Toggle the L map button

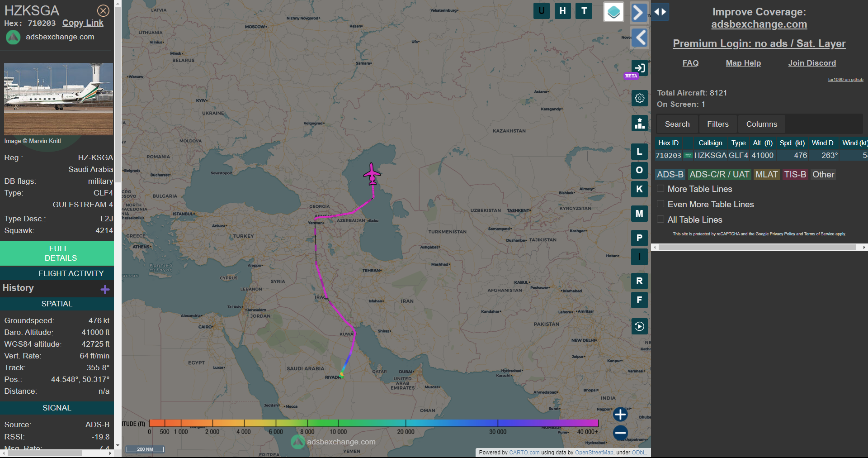coord(639,152)
